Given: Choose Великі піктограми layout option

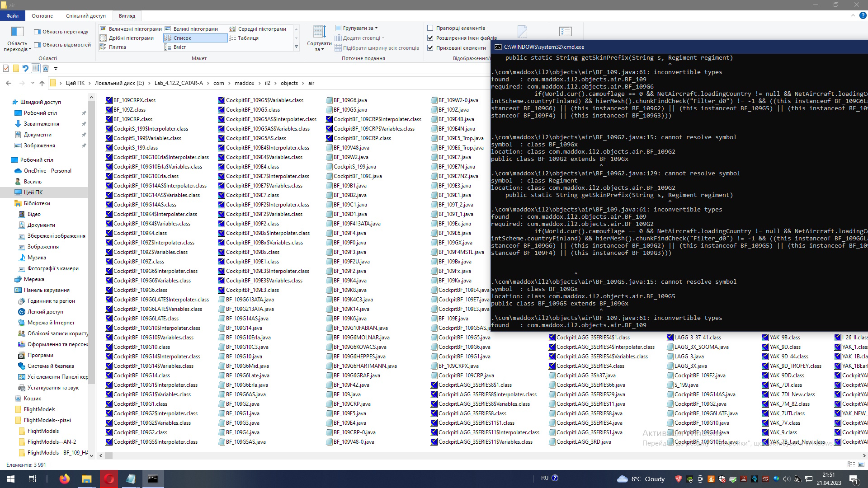Looking at the screenshot, I should pos(195,29).
